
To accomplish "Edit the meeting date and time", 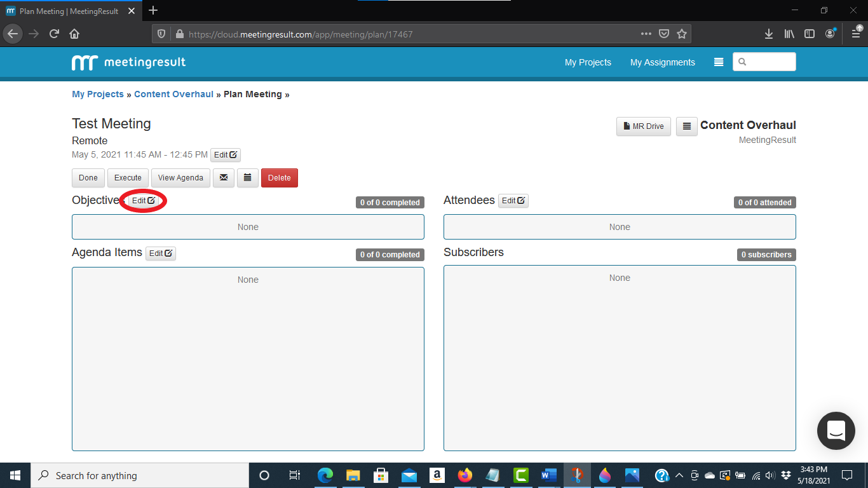I will click(225, 155).
